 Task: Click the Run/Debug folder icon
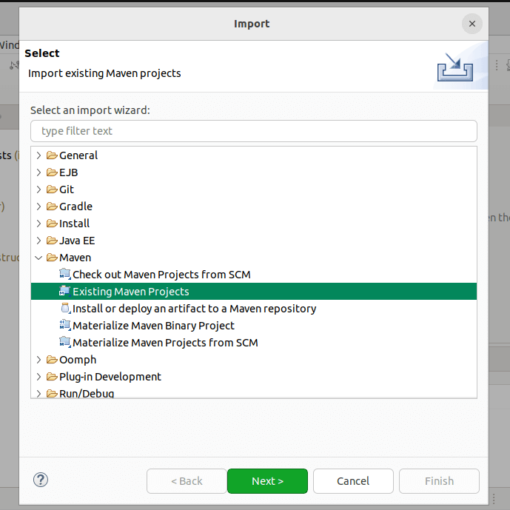coord(52,394)
